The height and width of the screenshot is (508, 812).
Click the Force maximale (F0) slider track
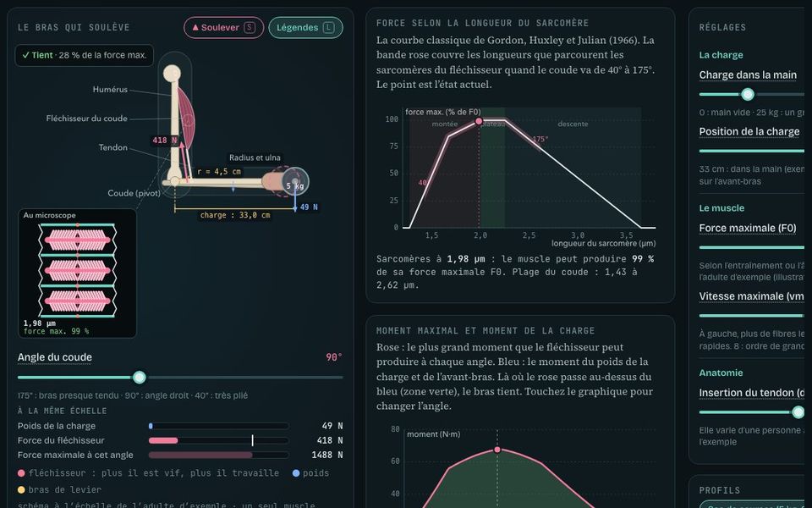coord(751,247)
